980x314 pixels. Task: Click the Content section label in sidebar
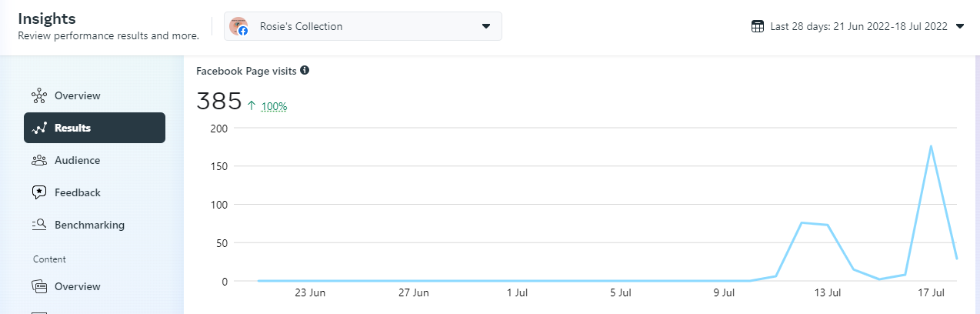[49, 259]
